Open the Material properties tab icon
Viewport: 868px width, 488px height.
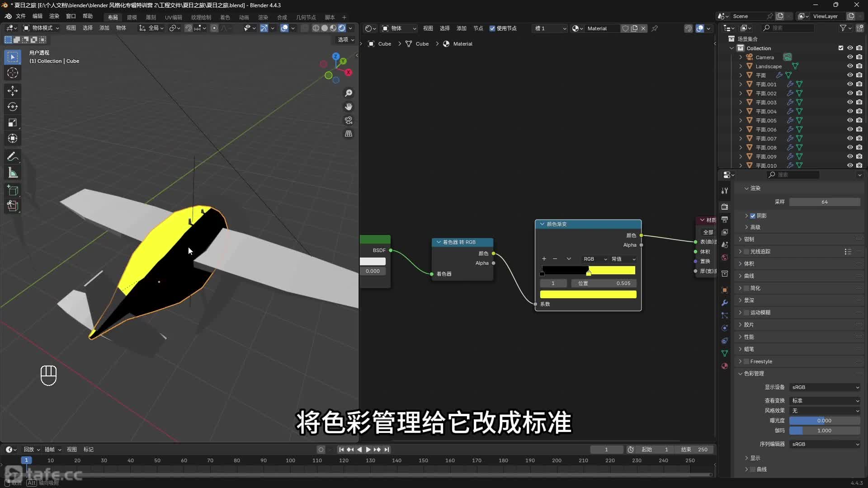pos(725,366)
